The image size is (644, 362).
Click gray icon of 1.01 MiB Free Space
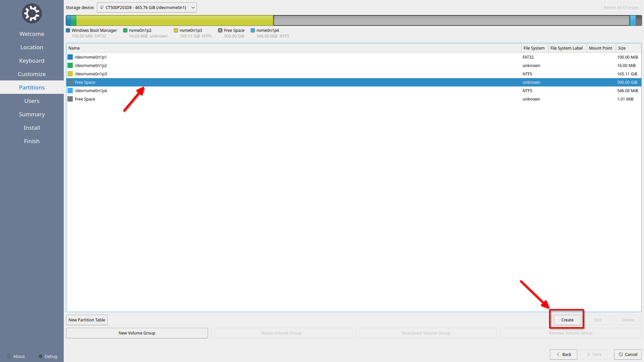(70, 99)
